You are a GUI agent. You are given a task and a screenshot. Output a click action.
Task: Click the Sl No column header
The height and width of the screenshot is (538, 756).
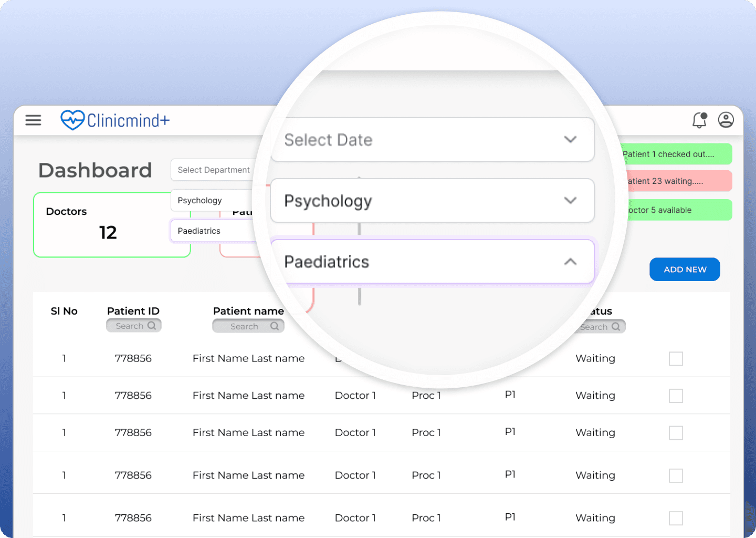[x=64, y=311]
